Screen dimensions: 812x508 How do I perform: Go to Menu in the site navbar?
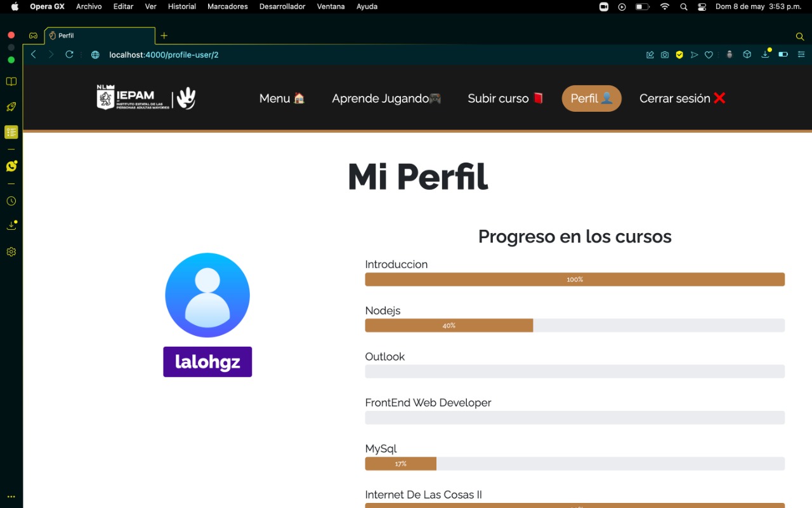point(282,98)
